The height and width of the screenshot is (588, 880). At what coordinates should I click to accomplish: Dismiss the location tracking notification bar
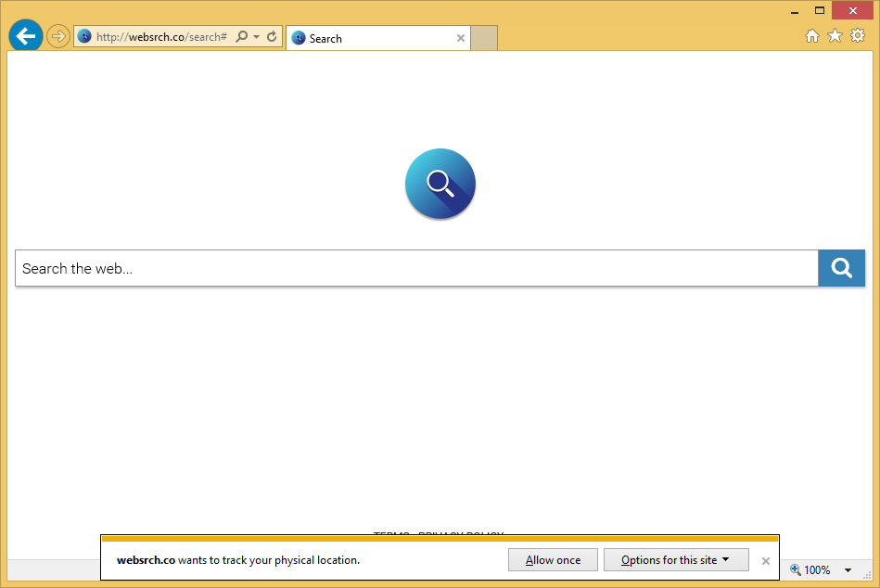pos(766,561)
